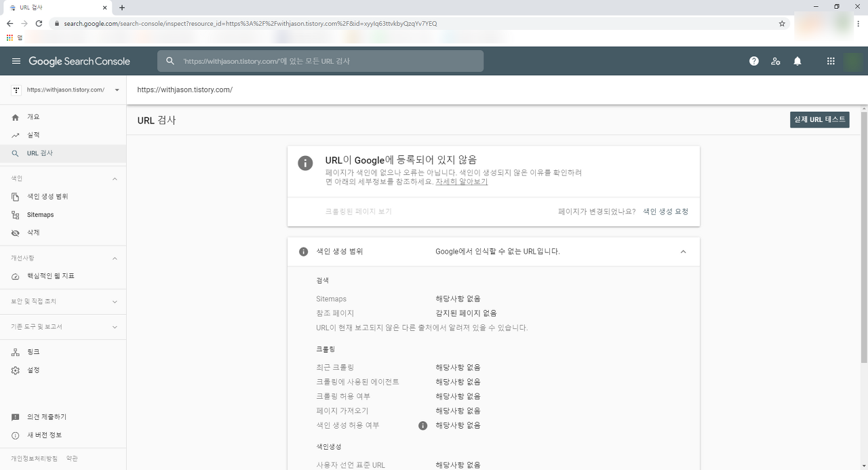Click the trend icon beside 실적
This screenshot has width=868, height=470.
pos(16,136)
